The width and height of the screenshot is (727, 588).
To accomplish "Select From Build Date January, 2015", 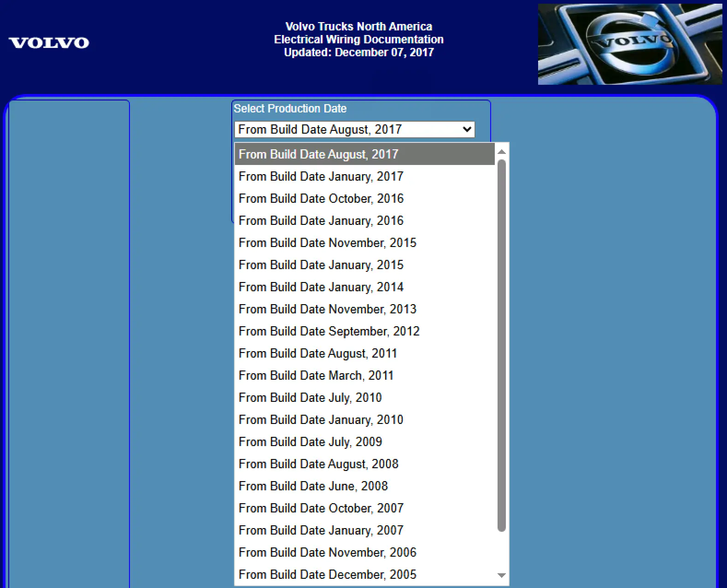I will pos(364,265).
